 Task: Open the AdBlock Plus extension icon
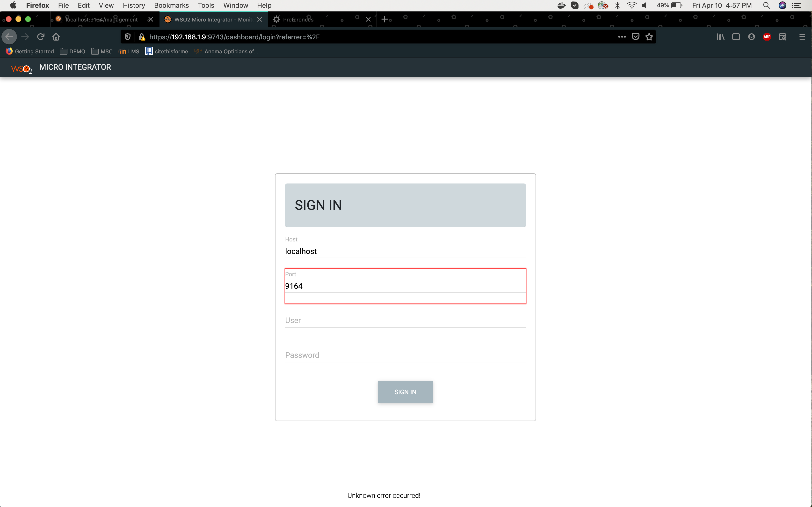tap(767, 36)
